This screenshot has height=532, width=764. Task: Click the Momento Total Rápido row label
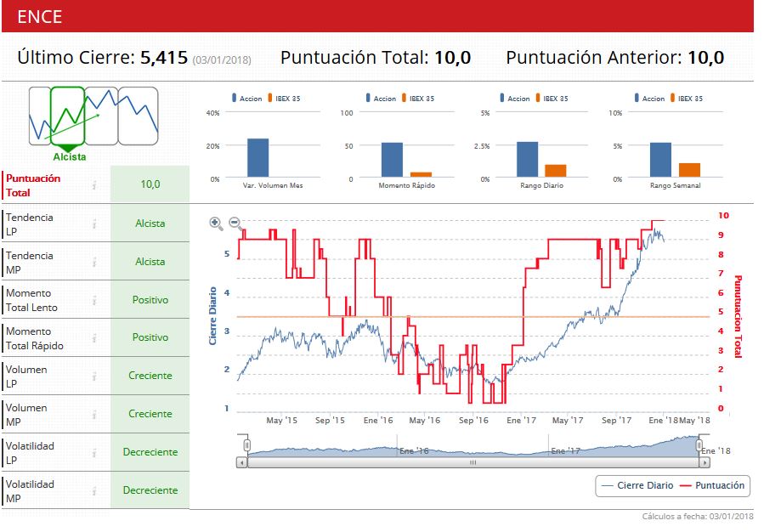coord(35,338)
